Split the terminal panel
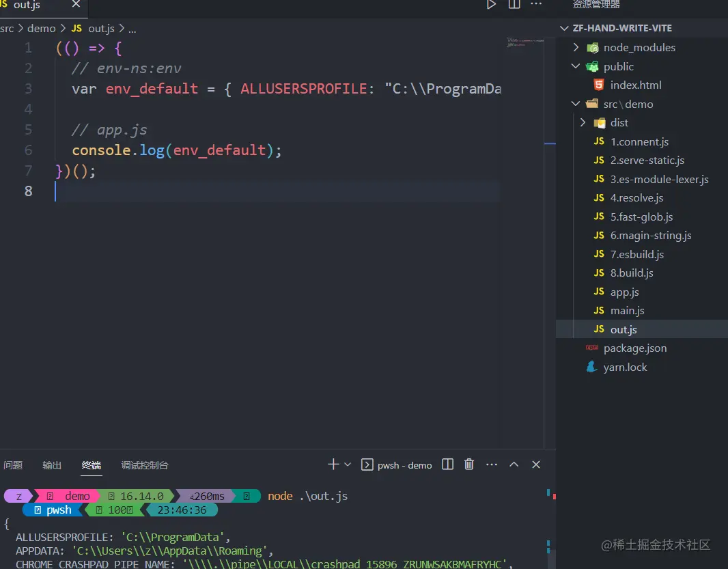This screenshot has height=569, width=728. click(x=447, y=464)
